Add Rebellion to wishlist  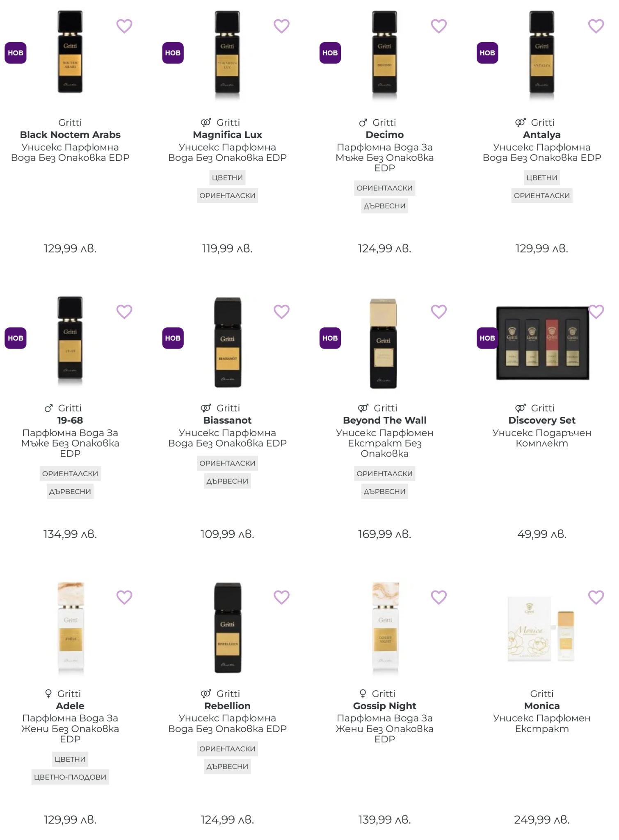[x=281, y=597]
